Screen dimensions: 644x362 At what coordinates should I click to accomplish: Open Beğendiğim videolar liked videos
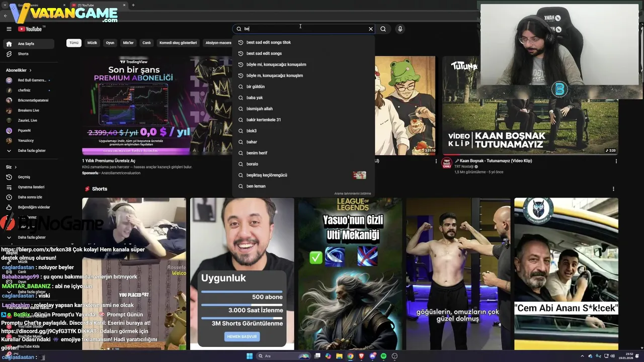point(29,207)
